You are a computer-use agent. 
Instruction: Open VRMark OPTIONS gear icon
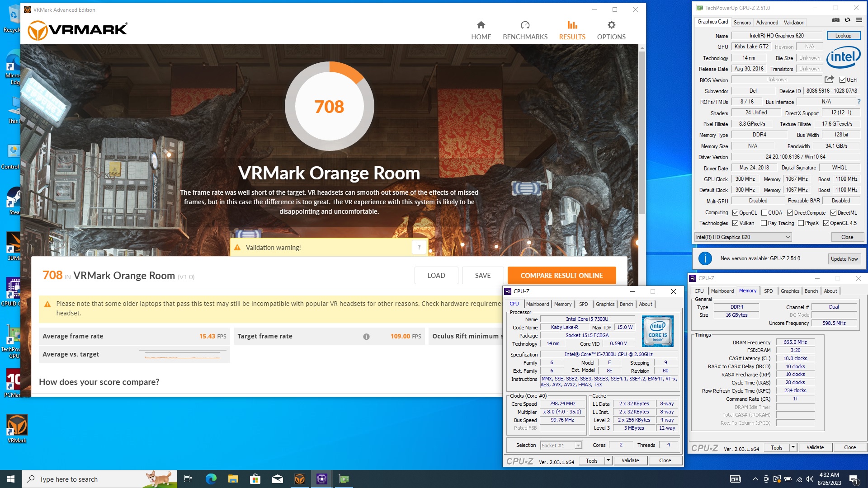coord(611,25)
